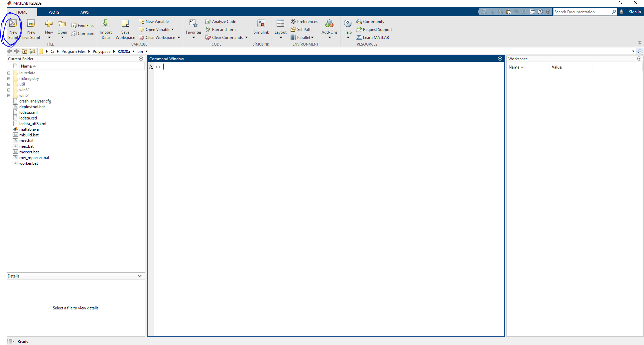
Task: Open the Favorites menu
Action: pos(193,29)
